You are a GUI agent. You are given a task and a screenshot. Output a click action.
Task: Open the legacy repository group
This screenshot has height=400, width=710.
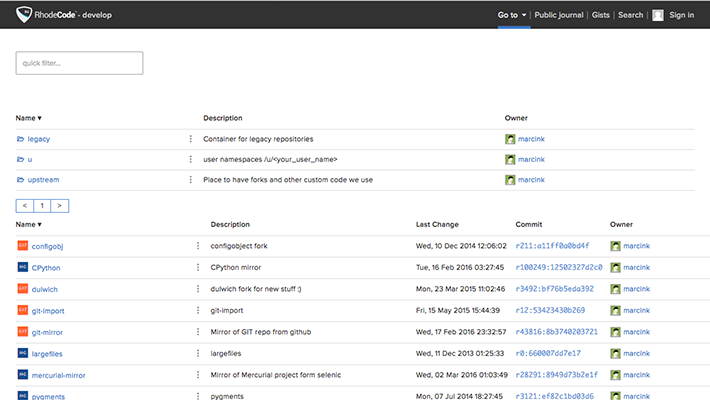pos(38,139)
